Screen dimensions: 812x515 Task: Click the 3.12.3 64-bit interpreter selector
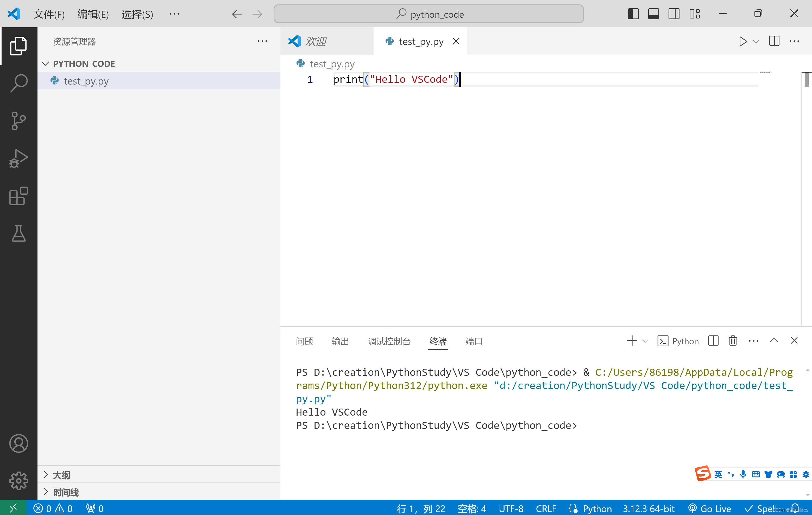(648, 508)
